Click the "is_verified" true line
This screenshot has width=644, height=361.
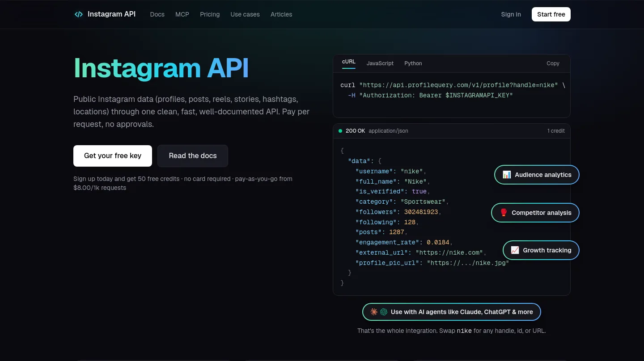click(393, 191)
